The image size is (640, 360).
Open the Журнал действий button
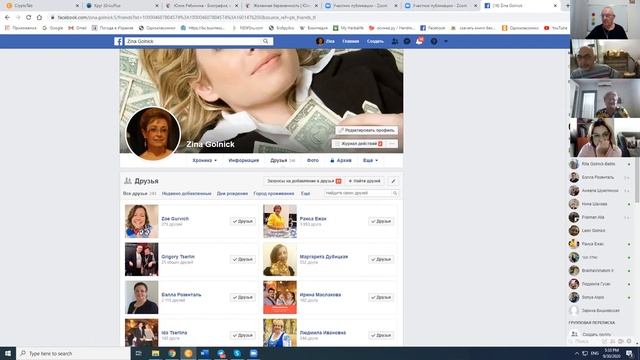click(358, 144)
